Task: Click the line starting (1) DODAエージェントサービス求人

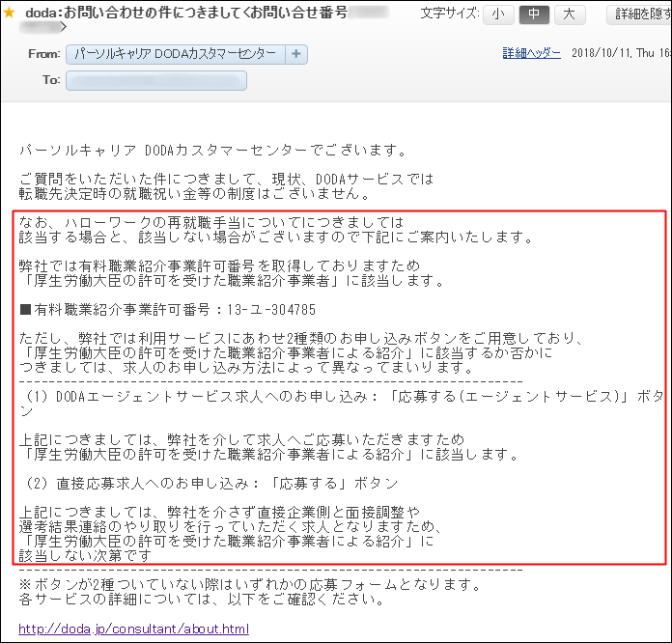Action: click(x=343, y=404)
